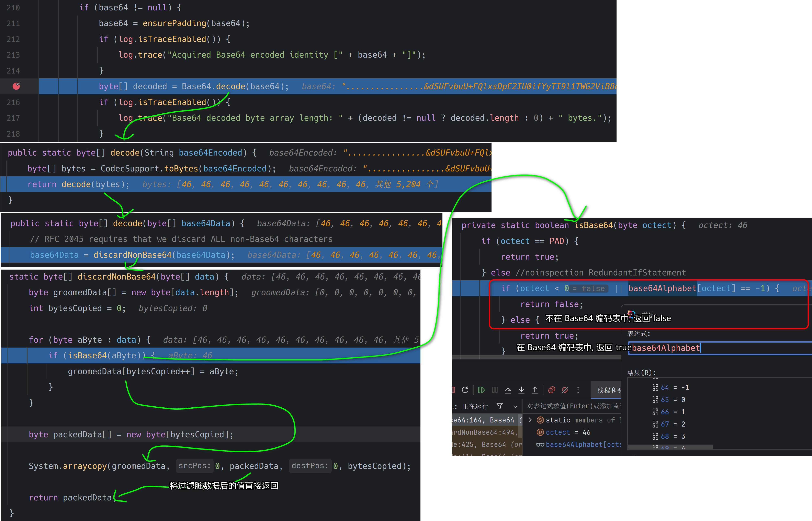
Task: Click the 'return false;' statement
Action: click(x=552, y=304)
